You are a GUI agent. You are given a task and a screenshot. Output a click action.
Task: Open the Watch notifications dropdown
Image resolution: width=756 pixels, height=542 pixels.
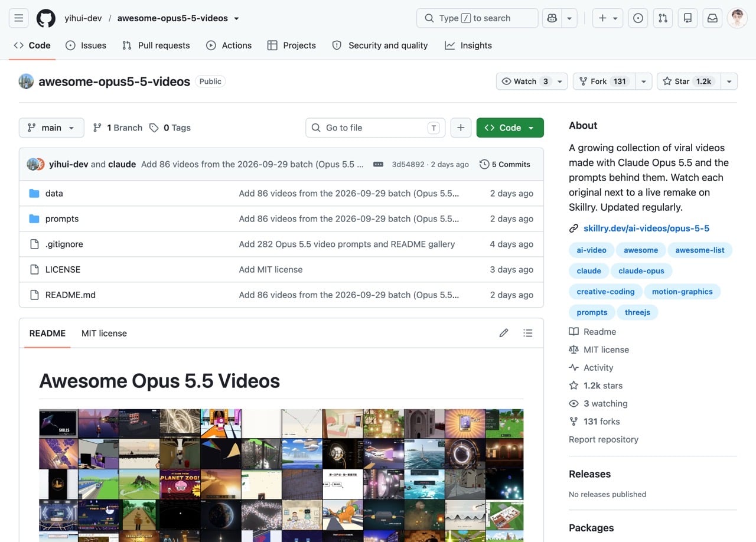click(532, 81)
